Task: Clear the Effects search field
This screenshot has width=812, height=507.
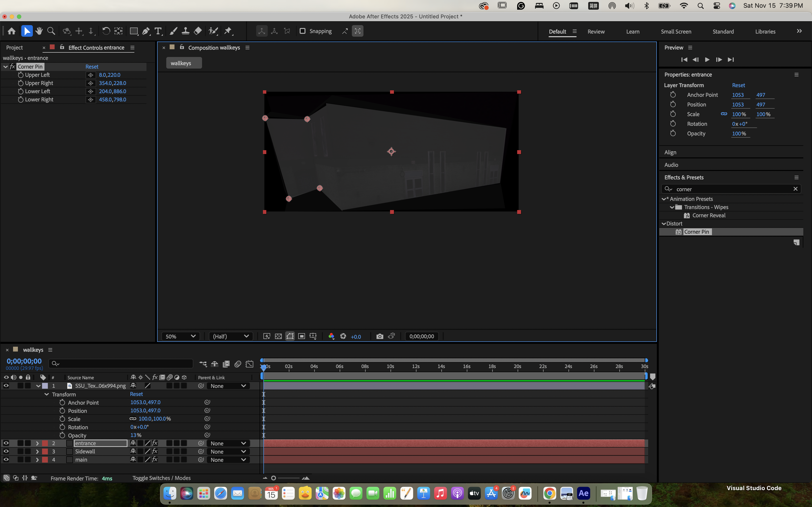Action: click(795, 189)
